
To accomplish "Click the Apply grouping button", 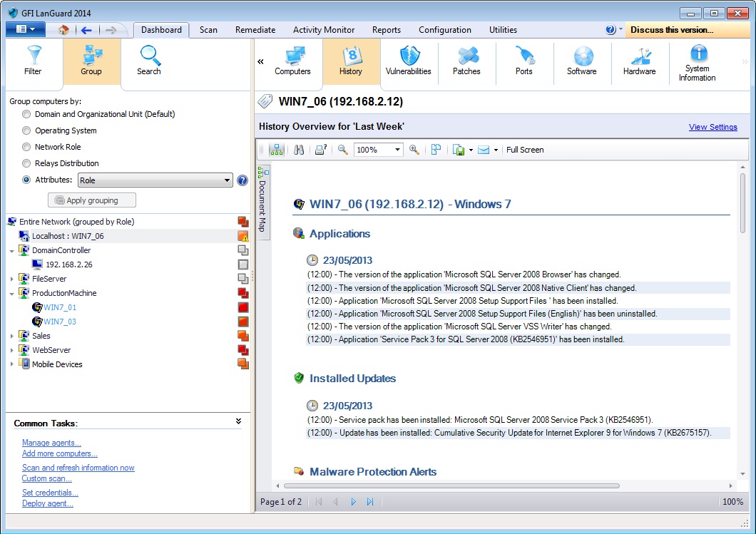I will pyautogui.click(x=91, y=200).
